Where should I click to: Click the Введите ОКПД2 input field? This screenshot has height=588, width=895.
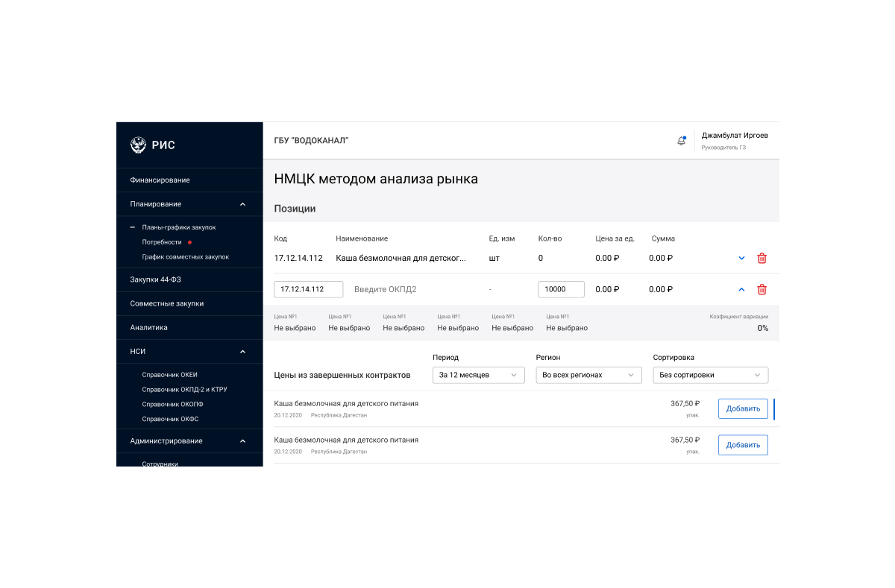tap(385, 289)
